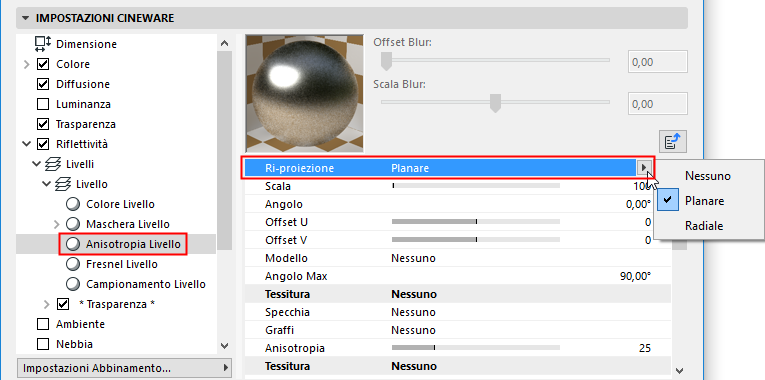Viewport: 765px width, 380px height.
Task: Click the Dimensione size icon
Action: (43, 44)
